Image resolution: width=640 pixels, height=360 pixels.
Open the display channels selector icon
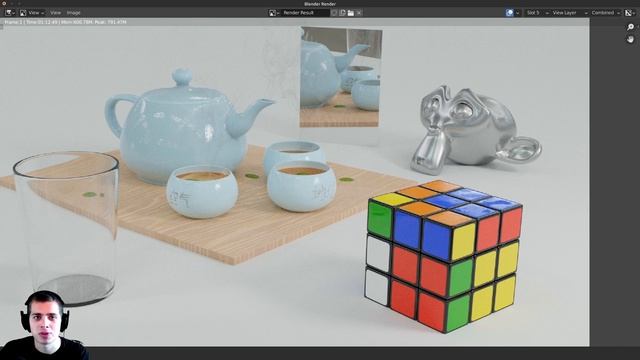pyautogui.click(x=630, y=13)
